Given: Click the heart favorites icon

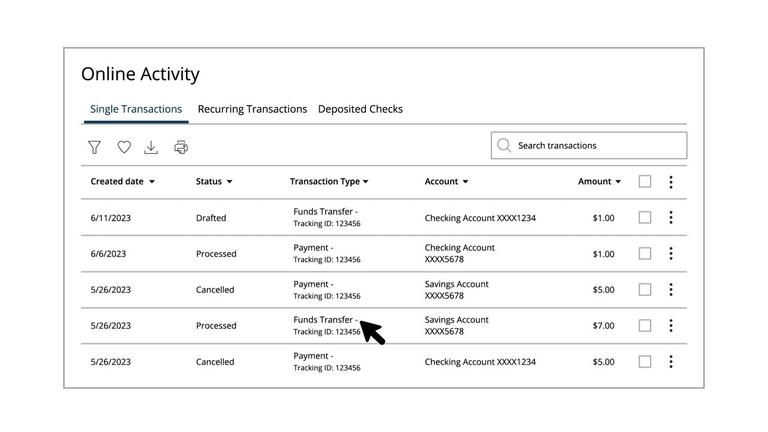Looking at the screenshot, I should pyautogui.click(x=124, y=147).
